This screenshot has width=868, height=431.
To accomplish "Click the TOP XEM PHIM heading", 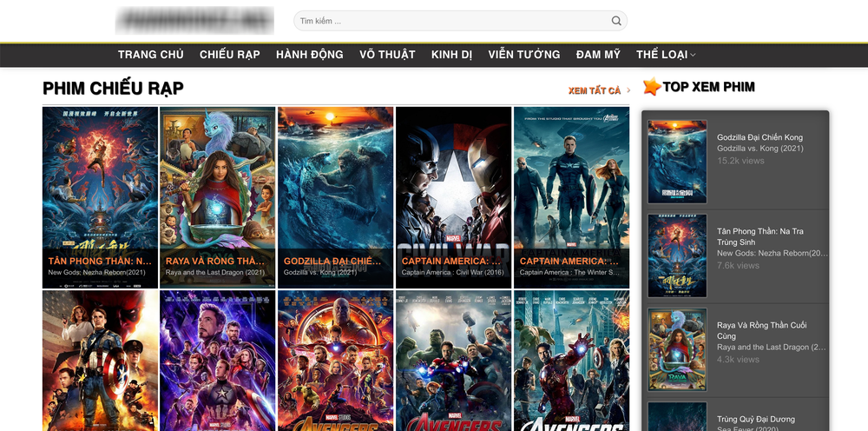I will 708,86.
